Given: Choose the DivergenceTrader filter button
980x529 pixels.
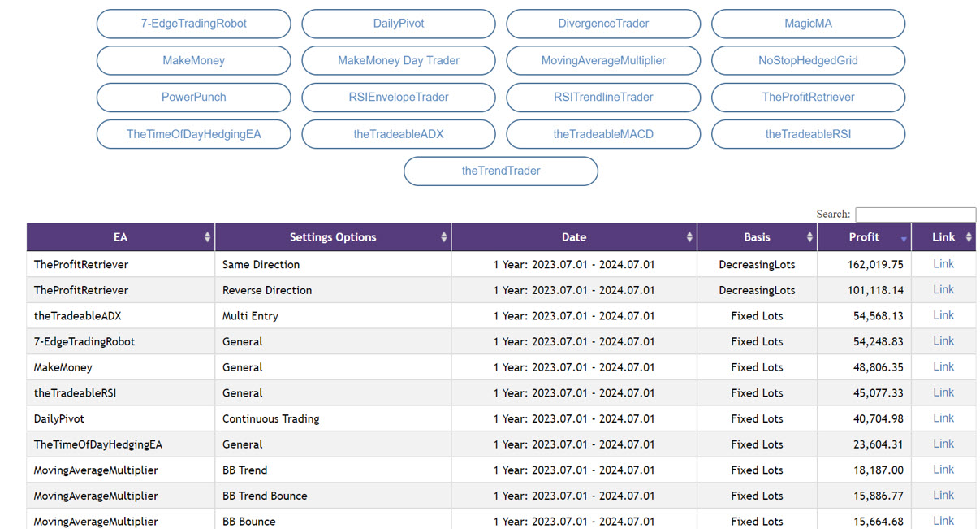Looking at the screenshot, I should coord(603,24).
